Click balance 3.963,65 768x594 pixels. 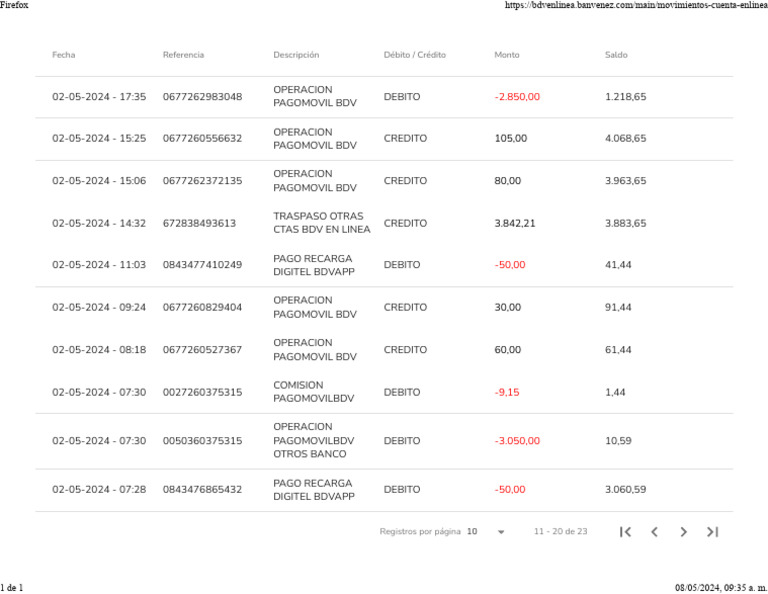625,181
